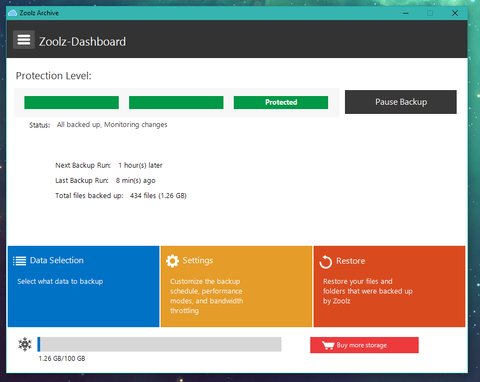Click 'Restore your files and folders' description
480x382 pixels.
[368, 291]
